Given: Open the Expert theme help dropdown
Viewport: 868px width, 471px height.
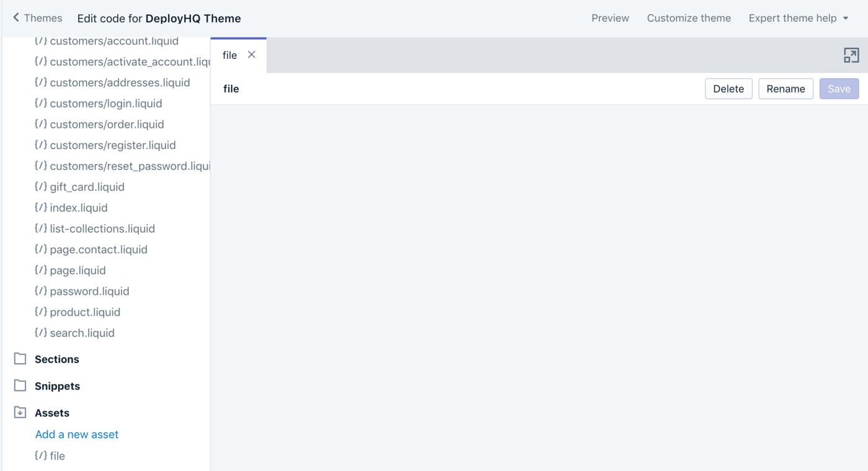Looking at the screenshot, I should coord(798,18).
